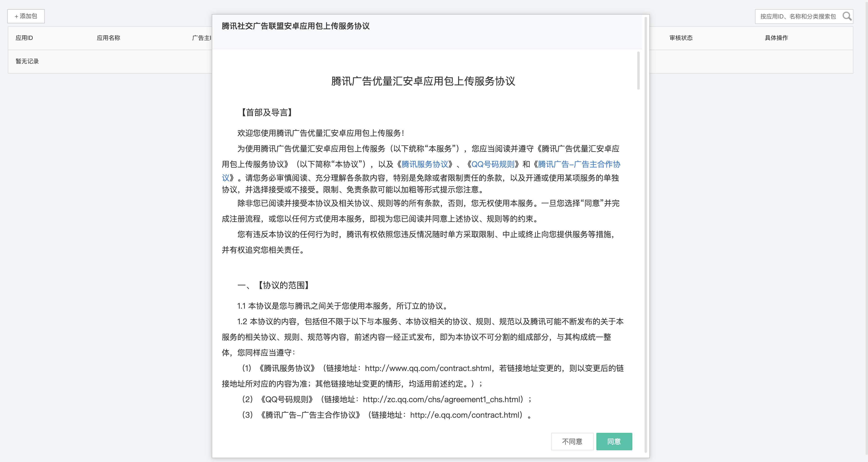Click heading 腾讯广告优量汇安卓应用包上传服务协议

tap(423, 81)
